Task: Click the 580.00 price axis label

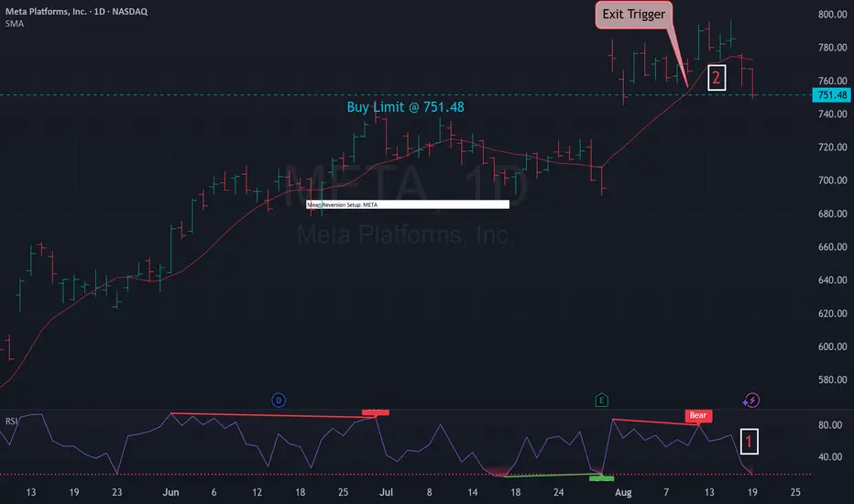Action: pos(832,379)
